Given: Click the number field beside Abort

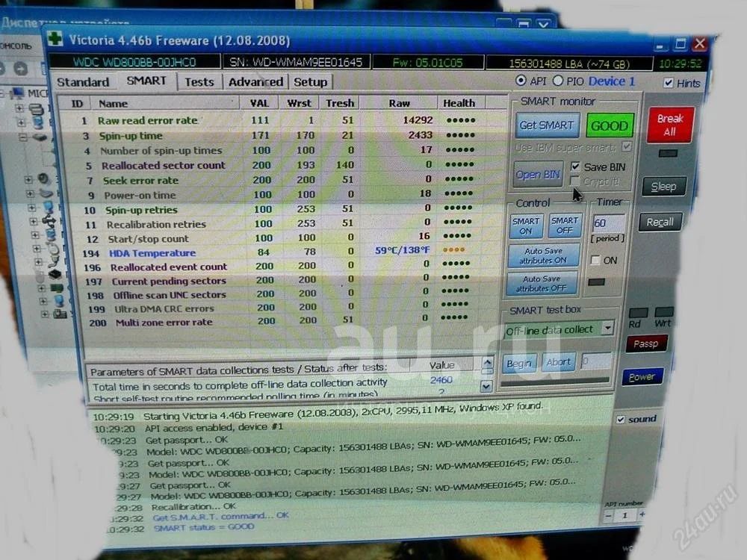Looking at the screenshot, I should tap(595, 362).
